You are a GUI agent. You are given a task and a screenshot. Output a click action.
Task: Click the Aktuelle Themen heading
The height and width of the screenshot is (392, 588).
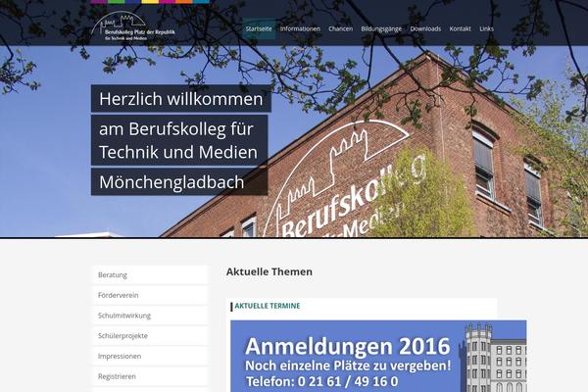pos(269,271)
